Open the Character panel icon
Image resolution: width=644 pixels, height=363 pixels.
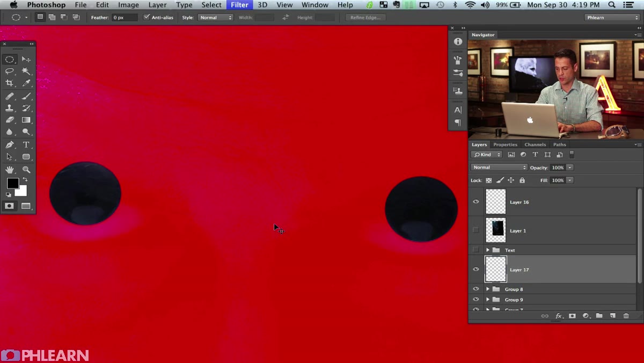pos(458,110)
